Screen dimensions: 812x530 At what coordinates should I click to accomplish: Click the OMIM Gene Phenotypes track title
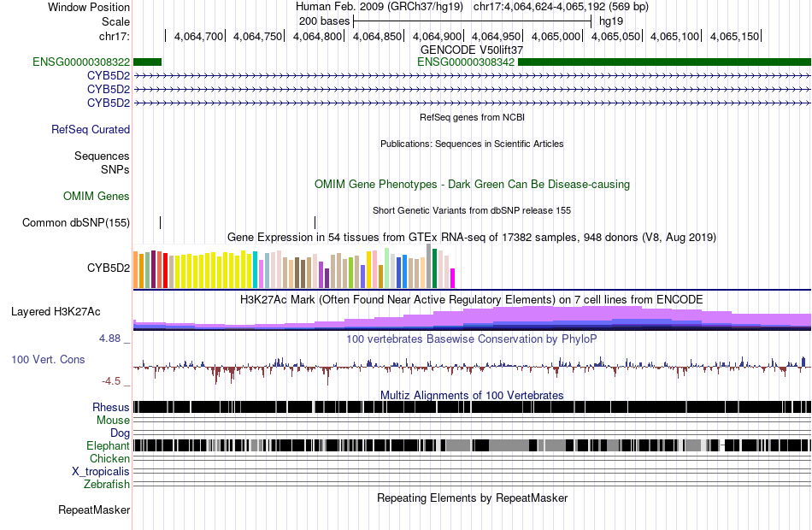tap(473, 185)
